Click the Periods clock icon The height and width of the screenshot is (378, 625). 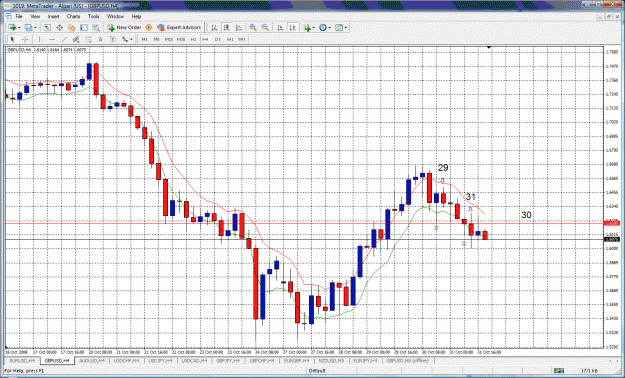tap(323, 28)
